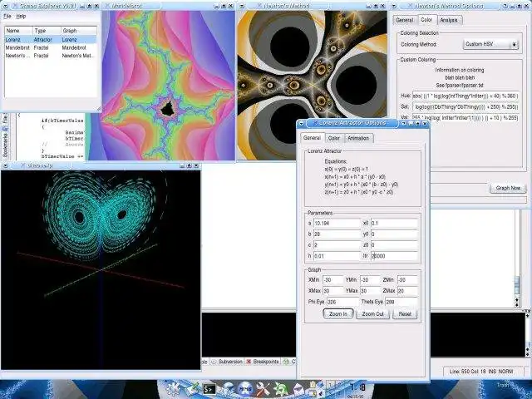The width and height of the screenshot is (532, 399).
Task: Select the Mandelbrot row in the graph list
Action: (x=17, y=47)
